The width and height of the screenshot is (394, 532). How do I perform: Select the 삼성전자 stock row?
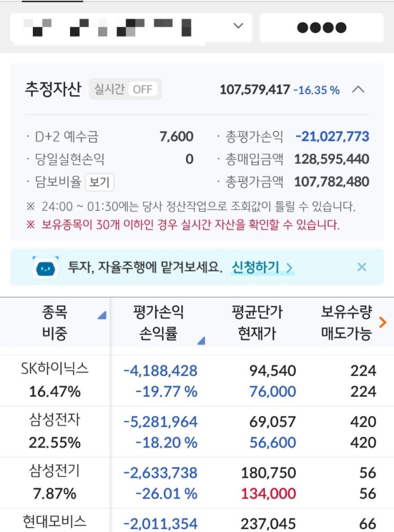(197, 431)
